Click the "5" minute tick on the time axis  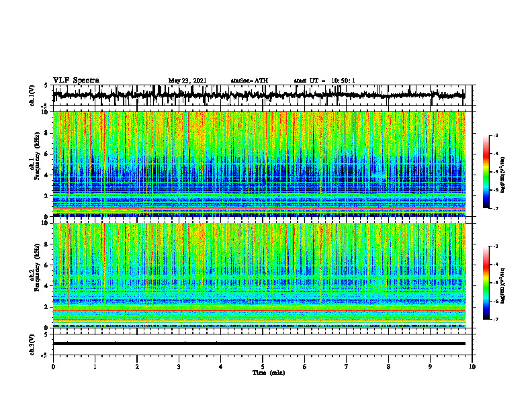(263, 367)
